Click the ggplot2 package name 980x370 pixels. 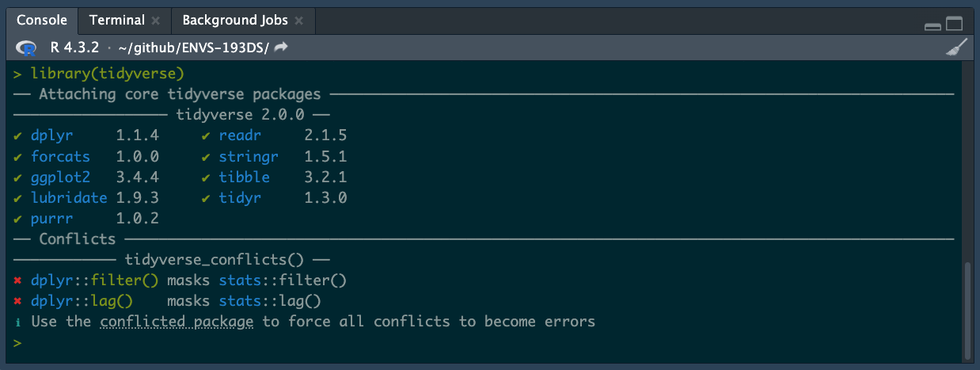click(60, 177)
